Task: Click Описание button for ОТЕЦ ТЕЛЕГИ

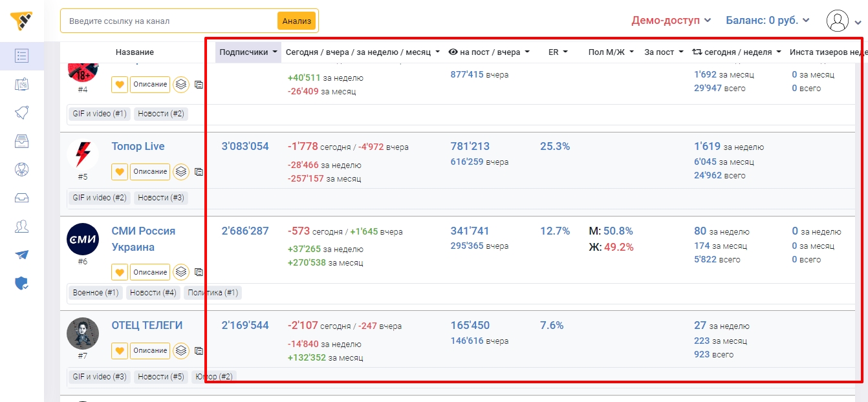Action: (x=150, y=351)
